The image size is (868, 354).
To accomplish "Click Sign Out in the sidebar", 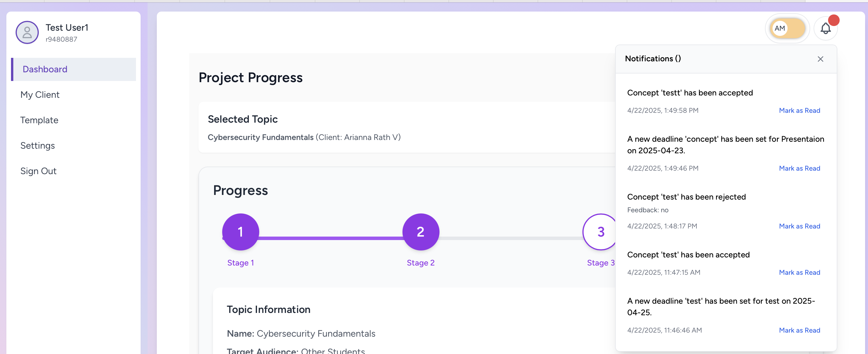I will tap(38, 171).
